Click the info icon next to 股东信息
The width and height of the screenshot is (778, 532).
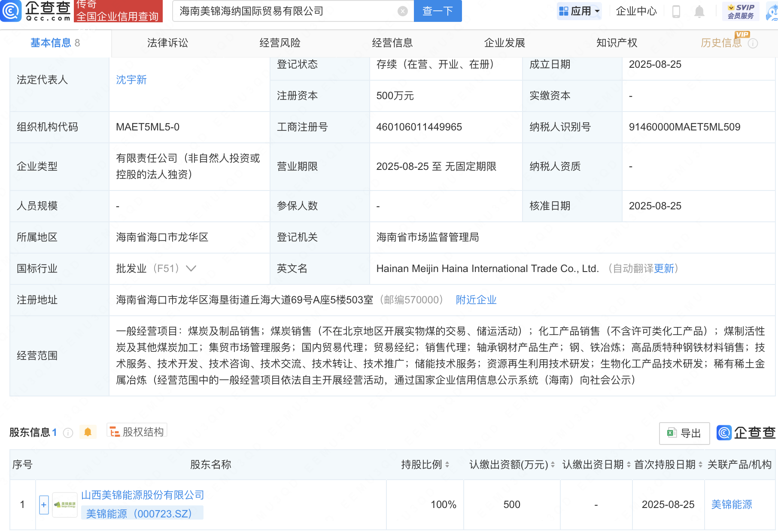(68, 433)
